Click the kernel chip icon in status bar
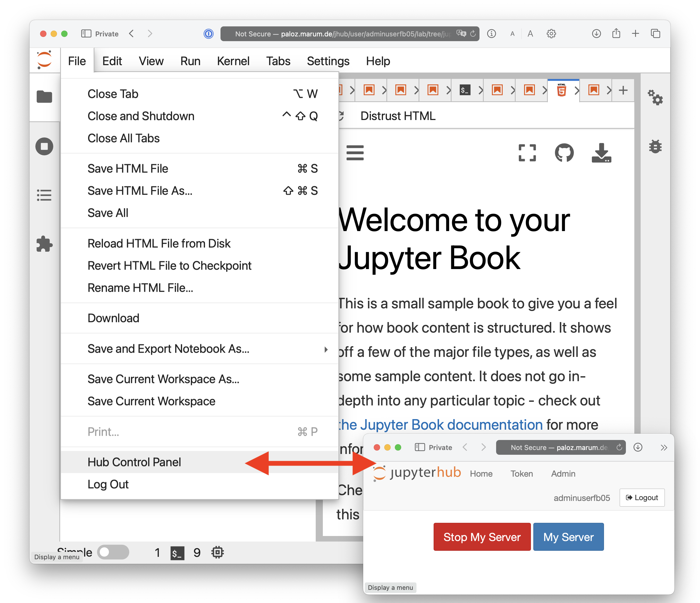700x603 pixels. tap(218, 552)
